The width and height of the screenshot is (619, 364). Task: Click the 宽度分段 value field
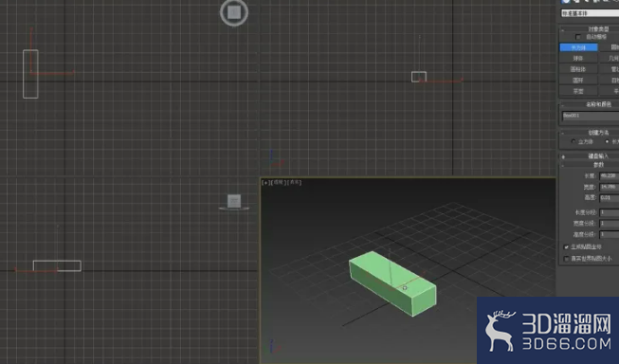tap(610, 224)
